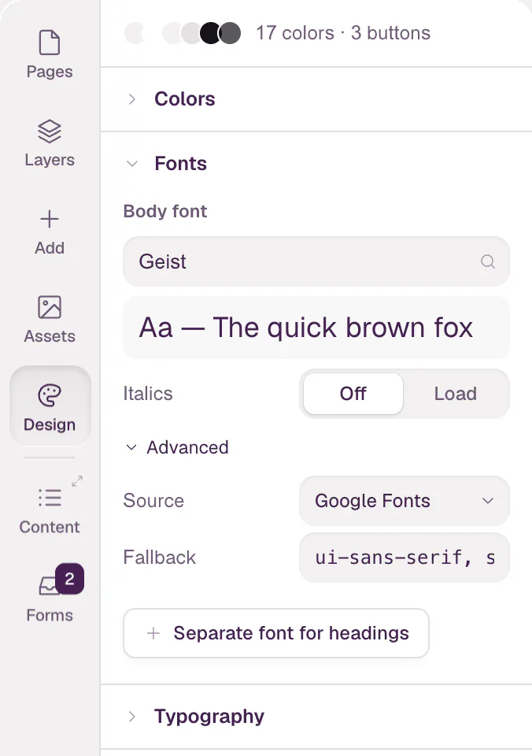Select the Design palette icon
Viewport: 532px width, 756px height.
click(x=49, y=396)
